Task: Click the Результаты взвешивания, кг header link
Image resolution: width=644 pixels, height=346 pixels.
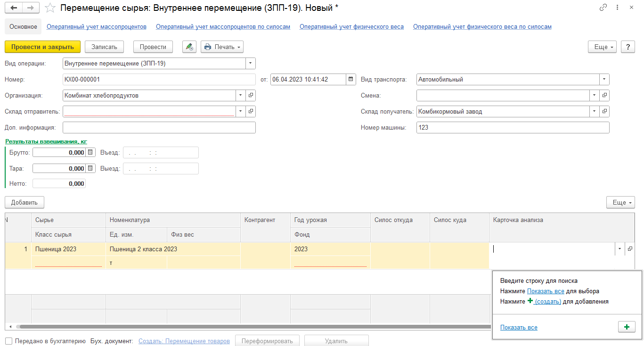Action: click(46, 141)
